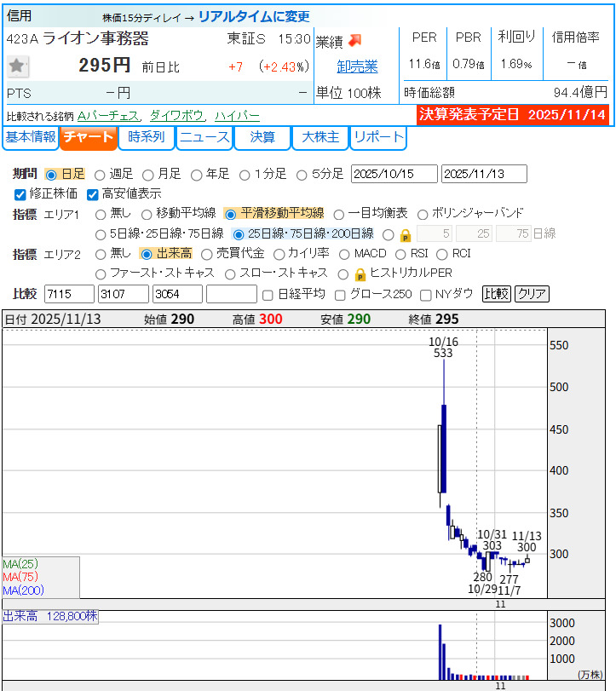The image size is (616, 691).
Task: Check the グロース250 comparison checkbox
Action: [x=340, y=296]
